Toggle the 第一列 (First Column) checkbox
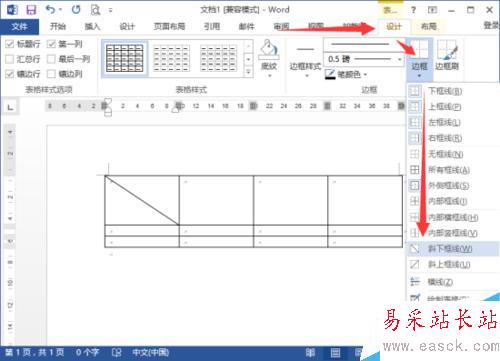This screenshot has width=500, height=361. tap(51, 44)
